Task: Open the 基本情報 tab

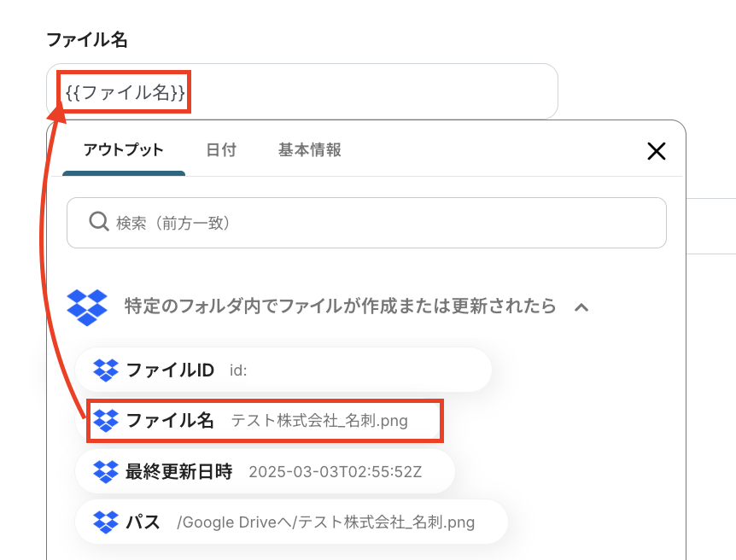Action: [x=310, y=150]
